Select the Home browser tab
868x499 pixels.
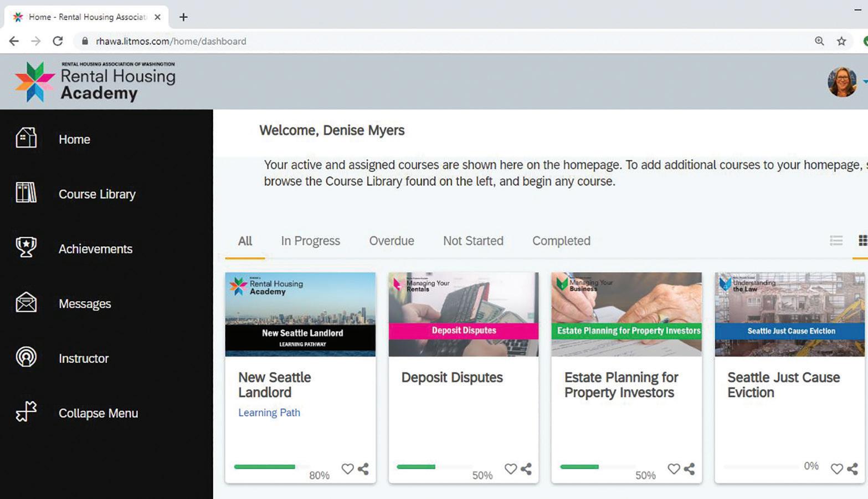86,17
